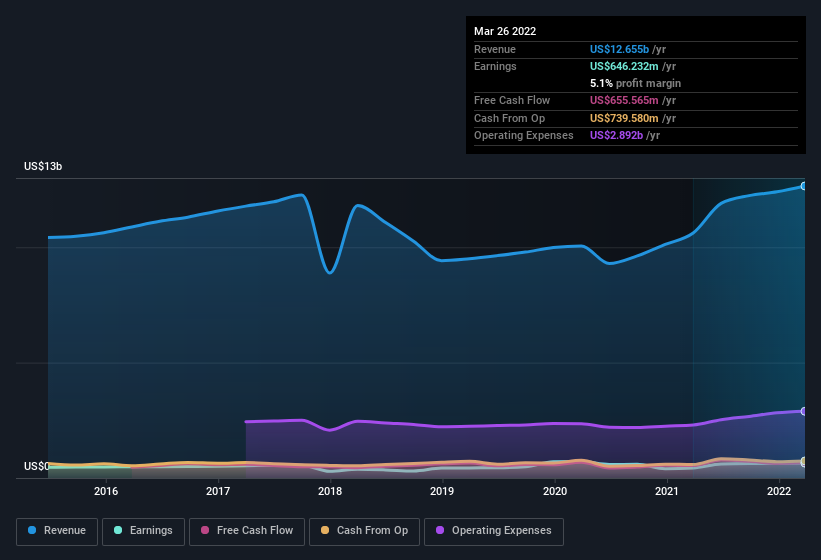Click the 2016 x-axis label
The height and width of the screenshot is (560, 821).
click(x=106, y=491)
